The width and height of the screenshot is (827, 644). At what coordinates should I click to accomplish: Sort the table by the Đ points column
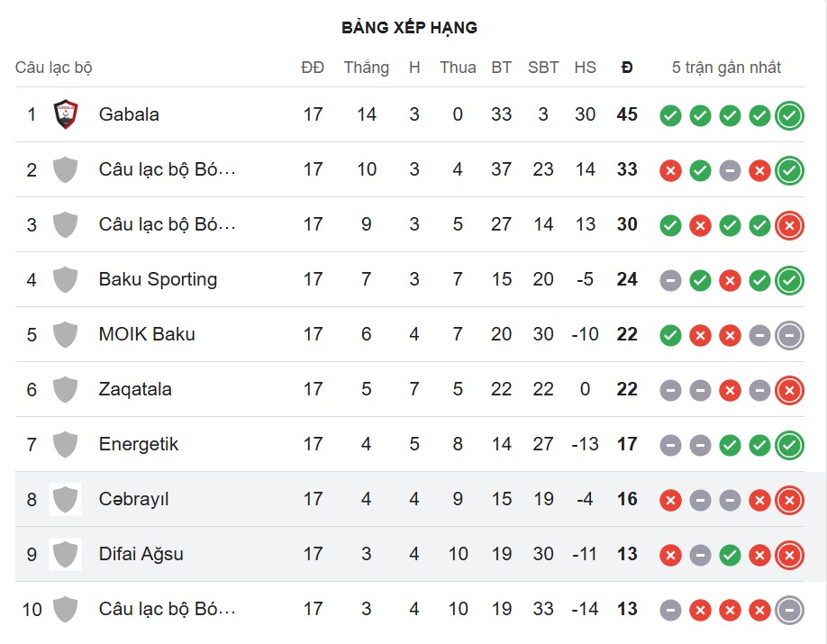pos(627,67)
